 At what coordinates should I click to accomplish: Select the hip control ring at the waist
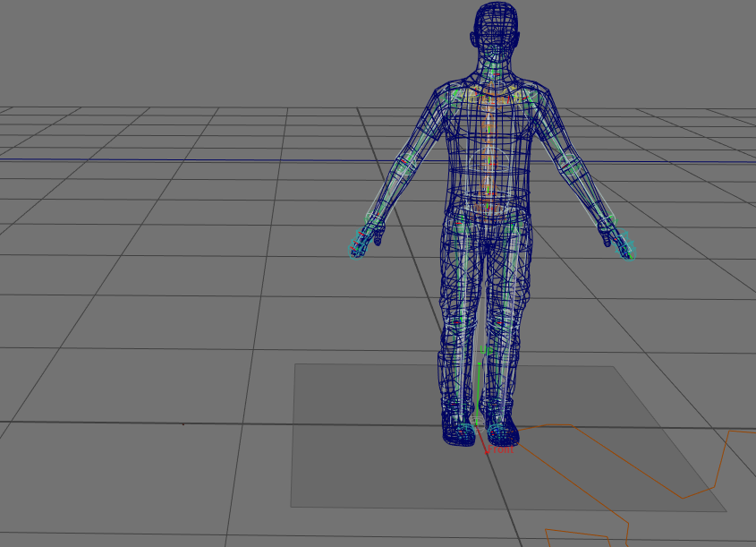[x=488, y=207]
